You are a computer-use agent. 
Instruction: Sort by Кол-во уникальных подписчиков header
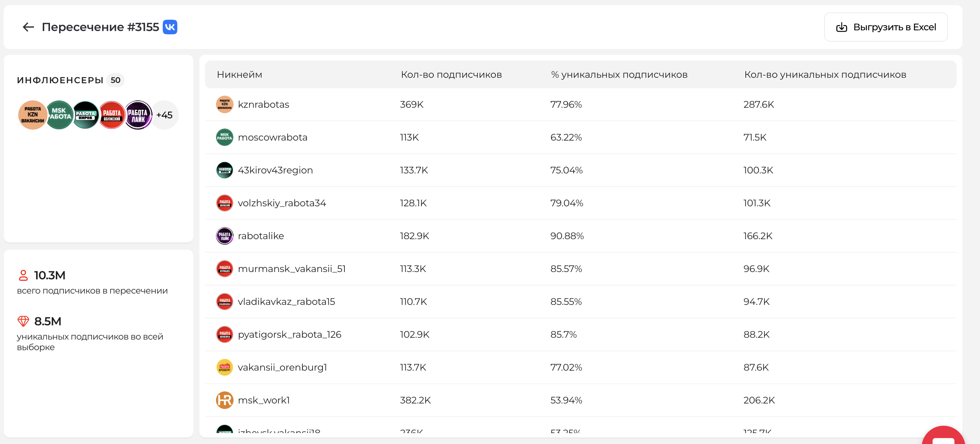(825, 74)
